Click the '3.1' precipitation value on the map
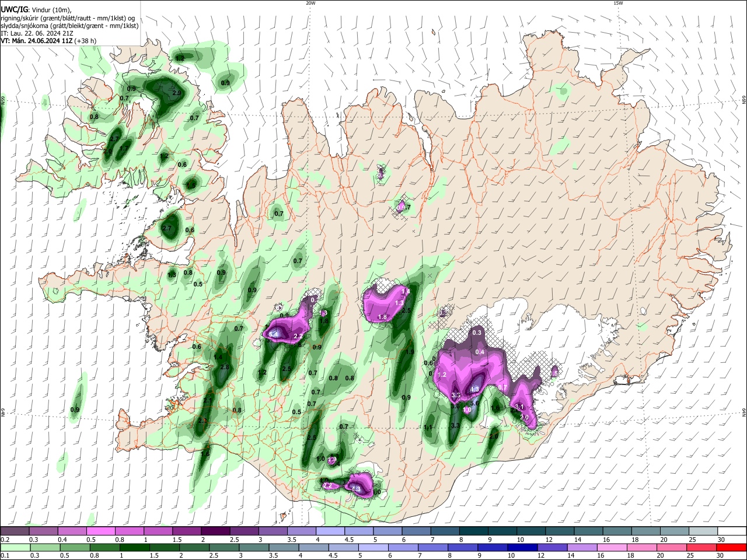 pos(520,407)
